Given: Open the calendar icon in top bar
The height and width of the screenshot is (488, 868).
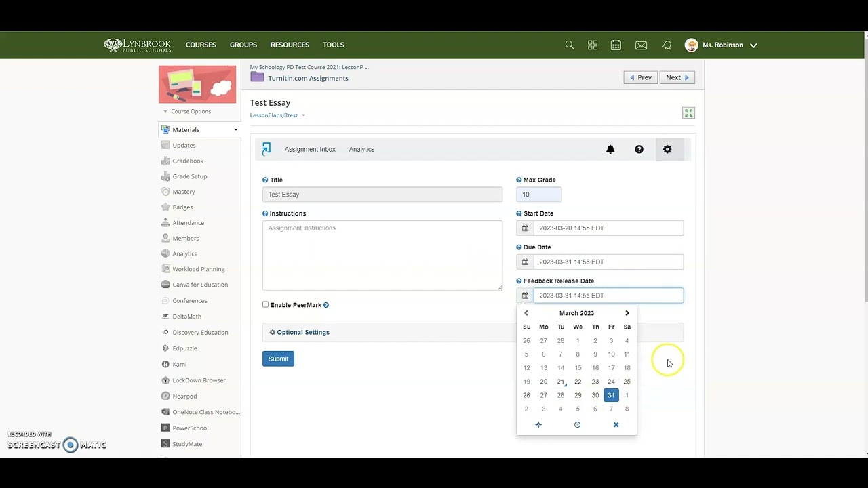Looking at the screenshot, I should click(616, 45).
